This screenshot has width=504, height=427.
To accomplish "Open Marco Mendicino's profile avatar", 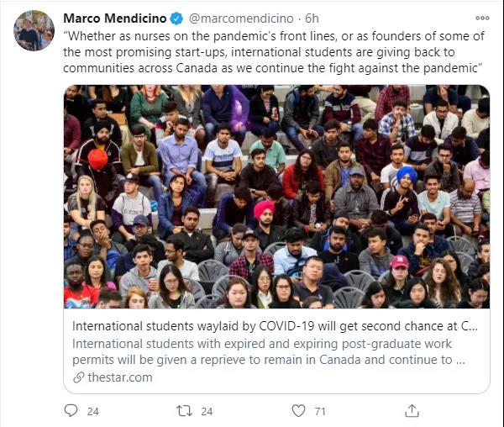I will 34,30.
